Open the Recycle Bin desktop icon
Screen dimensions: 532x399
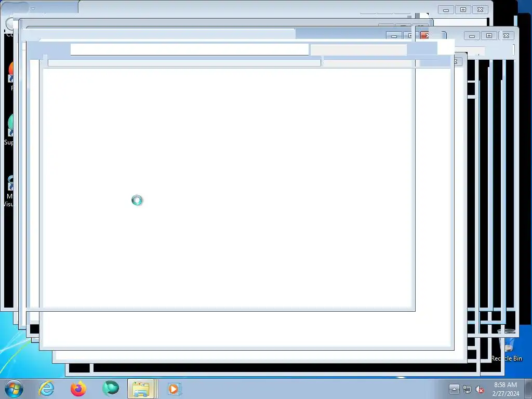point(507,345)
